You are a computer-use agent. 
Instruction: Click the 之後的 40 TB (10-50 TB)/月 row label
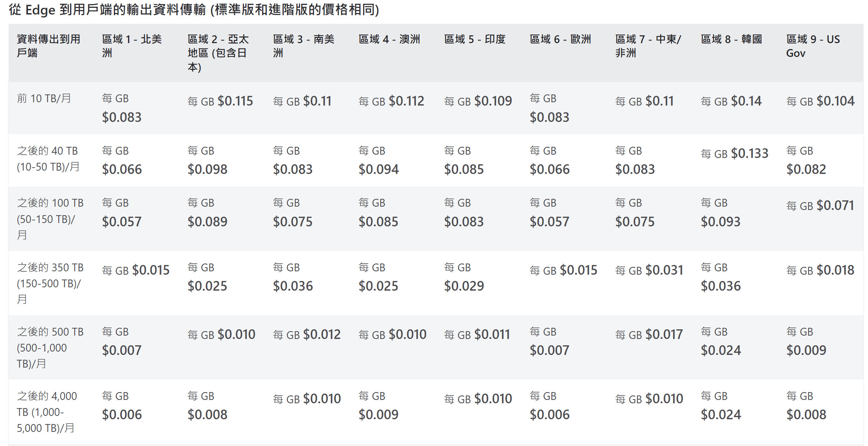click(x=48, y=159)
